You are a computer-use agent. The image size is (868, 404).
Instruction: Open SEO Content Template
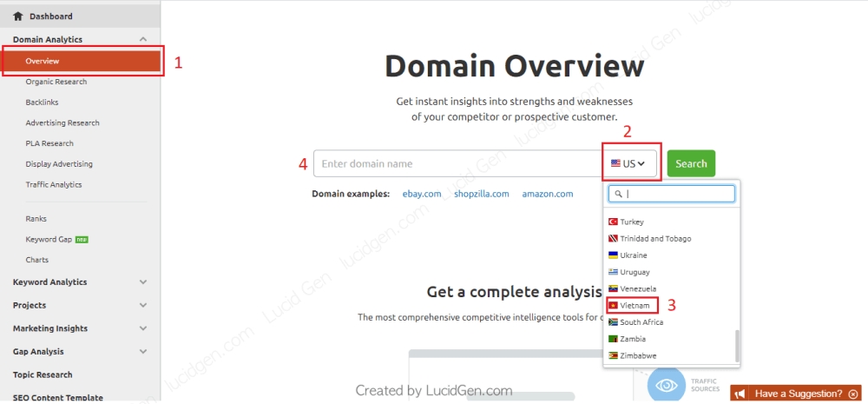pos(58,397)
